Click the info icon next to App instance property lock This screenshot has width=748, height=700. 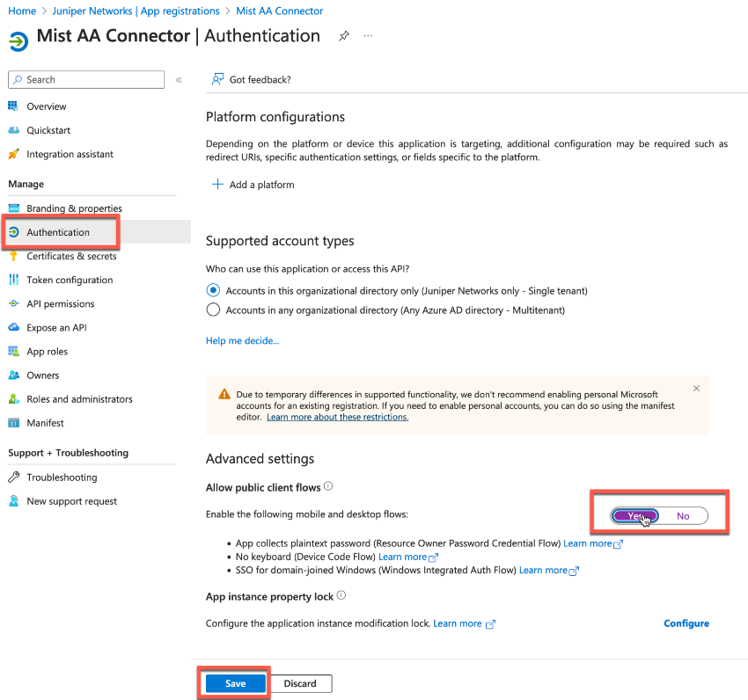[341, 595]
